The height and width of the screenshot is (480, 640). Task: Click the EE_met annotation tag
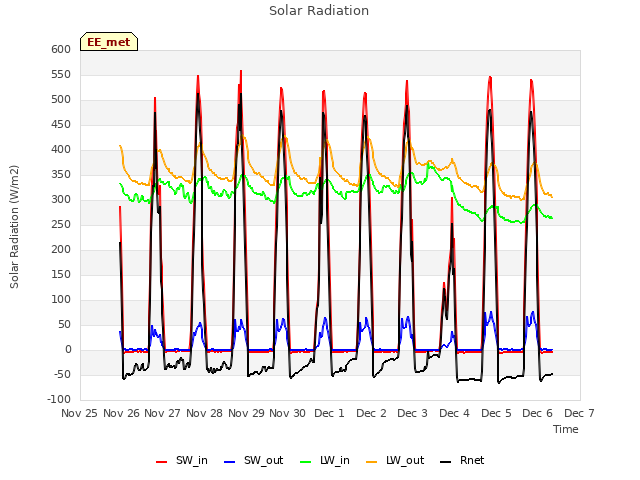109,42
